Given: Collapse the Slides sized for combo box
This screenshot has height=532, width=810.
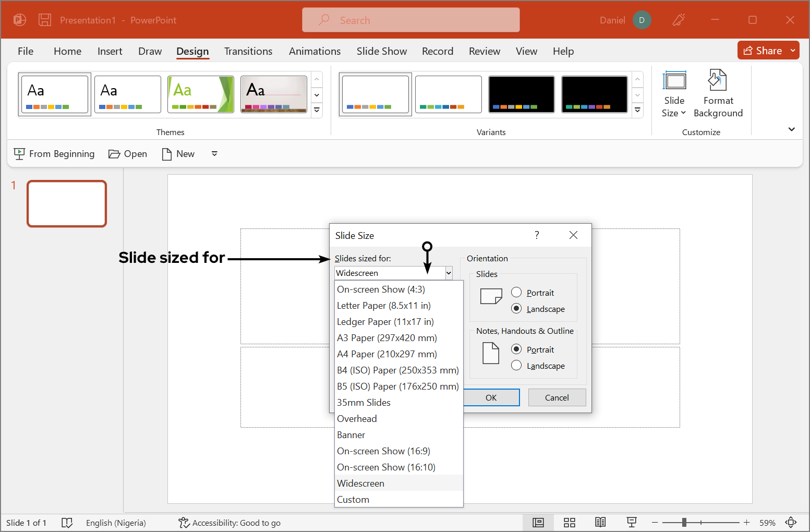Looking at the screenshot, I should [x=449, y=273].
